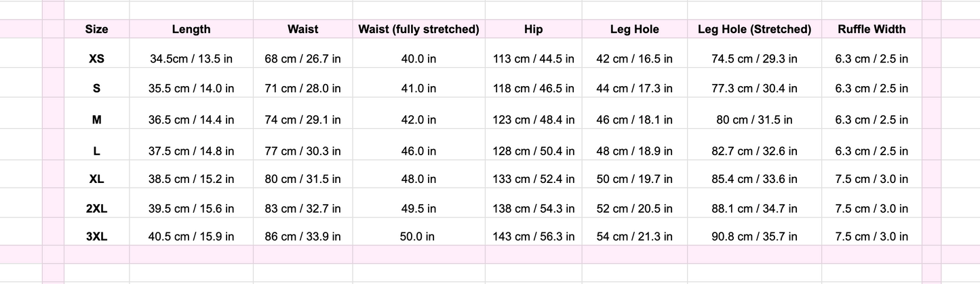Click the 80 cm / 31.5 in leg hole stretched cell
This screenshot has height=284, width=980.
[754, 120]
